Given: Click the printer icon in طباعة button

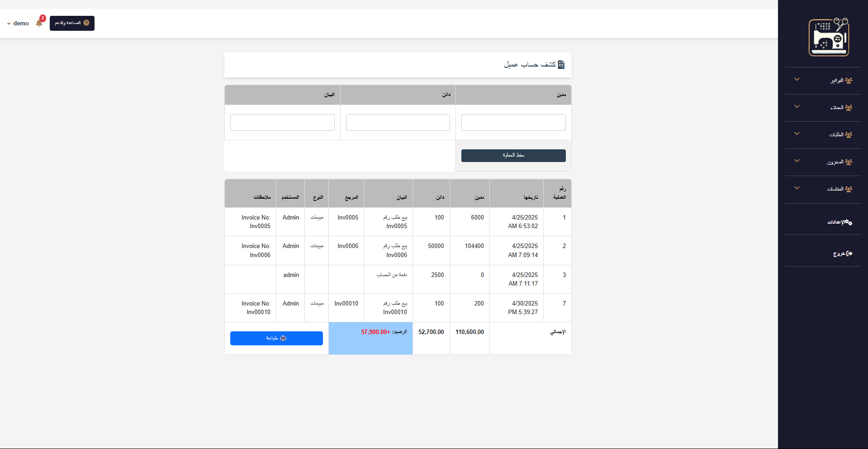Looking at the screenshot, I should point(283,338).
